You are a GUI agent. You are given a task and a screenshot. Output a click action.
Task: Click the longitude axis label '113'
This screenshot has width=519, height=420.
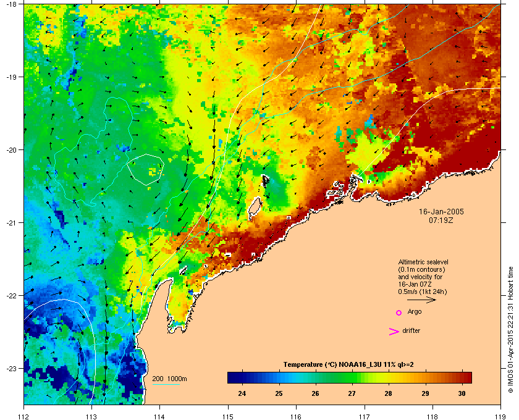(x=91, y=417)
